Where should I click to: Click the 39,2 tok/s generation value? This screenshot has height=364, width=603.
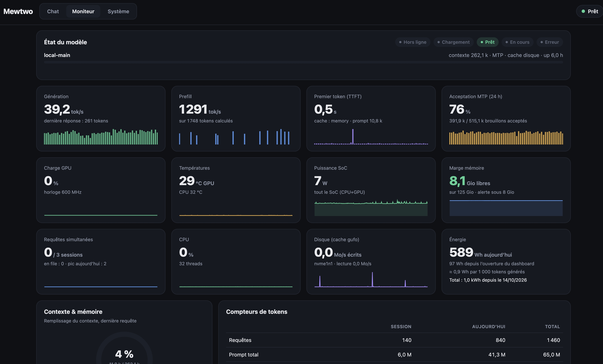point(64,110)
